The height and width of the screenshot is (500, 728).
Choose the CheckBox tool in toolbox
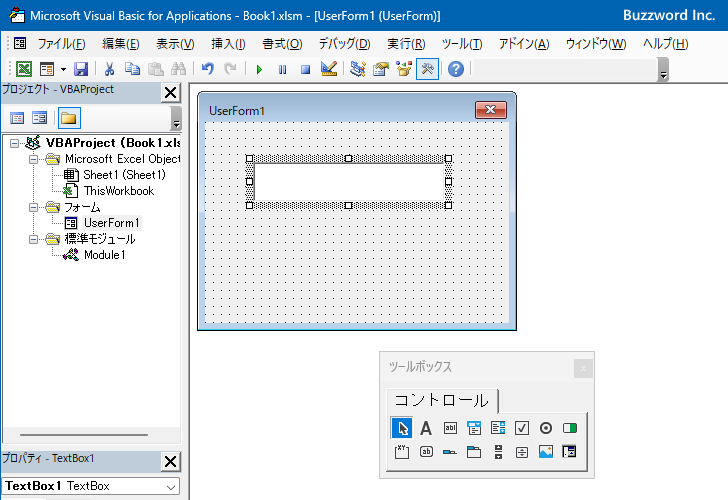click(522, 428)
